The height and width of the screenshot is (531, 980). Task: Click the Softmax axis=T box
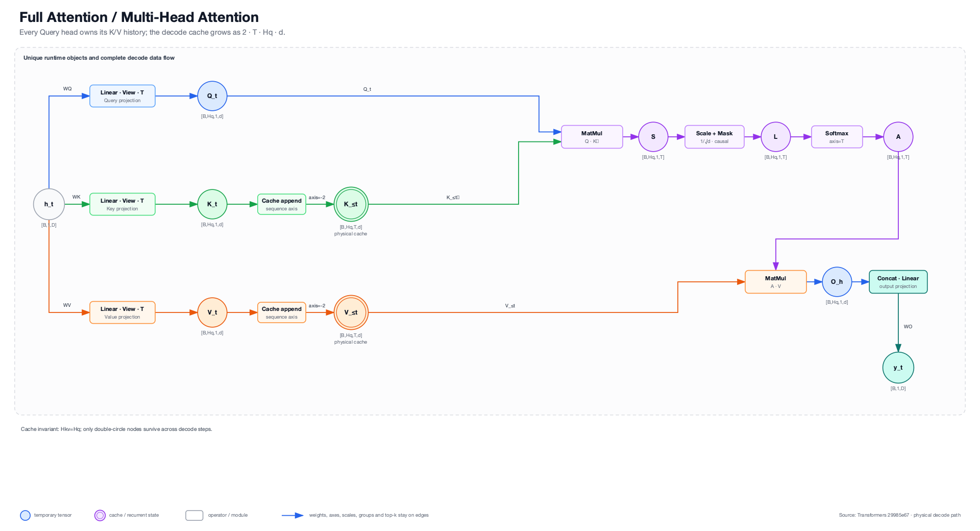point(837,137)
